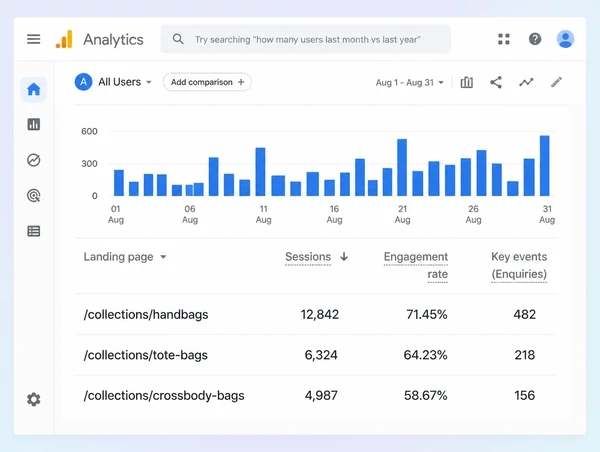Open the help question mark icon
This screenshot has height=452, width=600.
535,39
